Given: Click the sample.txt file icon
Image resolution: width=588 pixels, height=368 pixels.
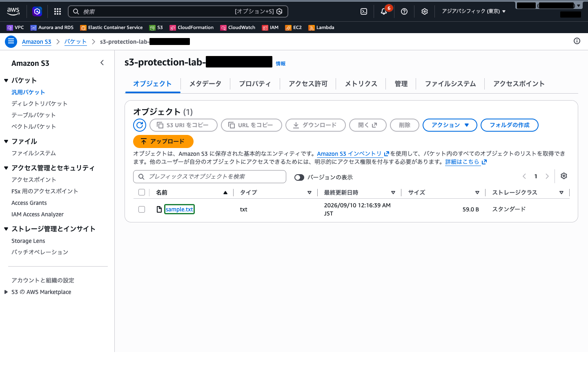Looking at the screenshot, I should pyautogui.click(x=159, y=209).
